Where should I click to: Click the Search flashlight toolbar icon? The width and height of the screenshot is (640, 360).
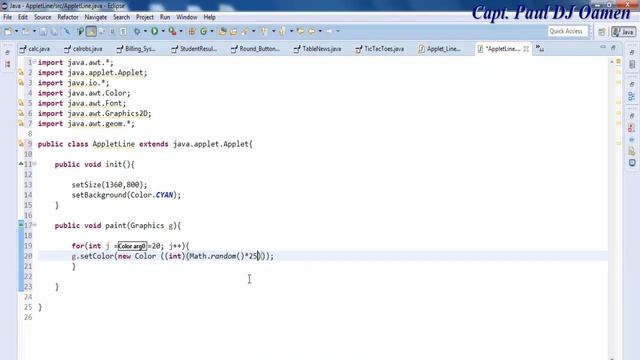245,31
